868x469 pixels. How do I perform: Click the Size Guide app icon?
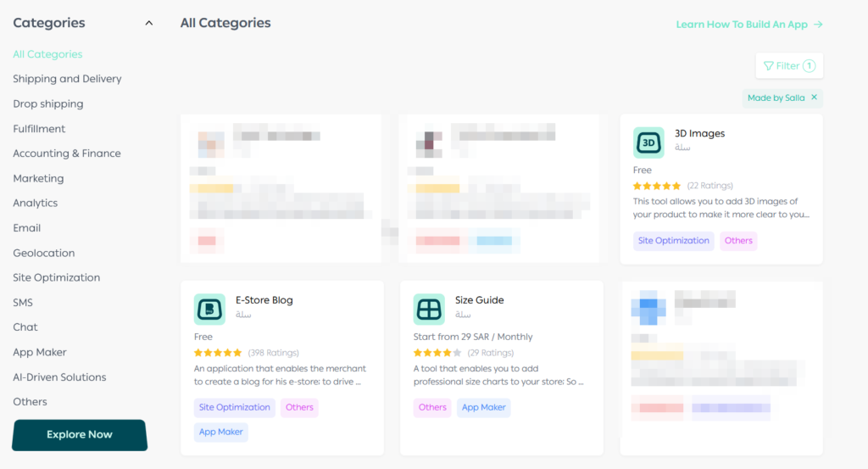tap(429, 310)
